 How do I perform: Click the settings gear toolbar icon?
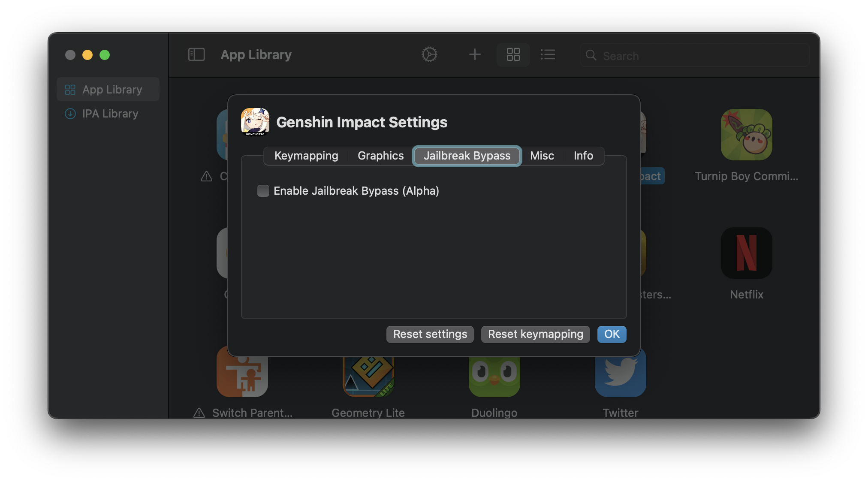coord(430,54)
